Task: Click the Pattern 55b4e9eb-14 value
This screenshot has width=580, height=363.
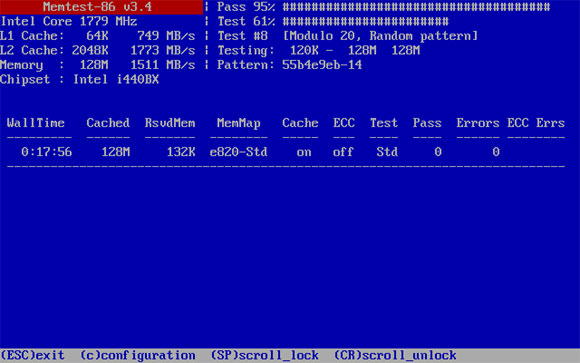Action: [322, 65]
